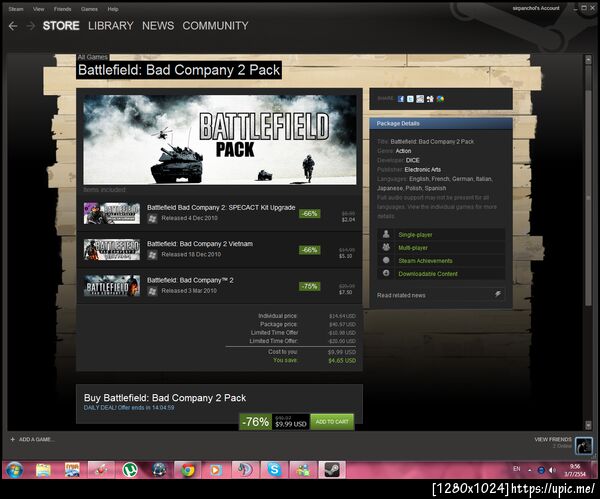Add the Bad Company 2 Pack to cart

pos(332,421)
